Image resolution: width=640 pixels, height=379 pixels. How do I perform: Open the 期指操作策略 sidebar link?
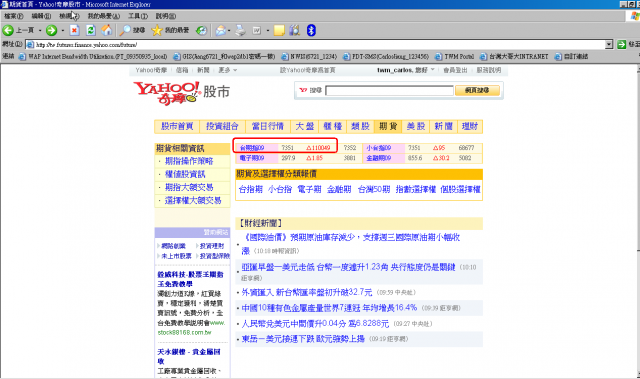(x=189, y=161)
